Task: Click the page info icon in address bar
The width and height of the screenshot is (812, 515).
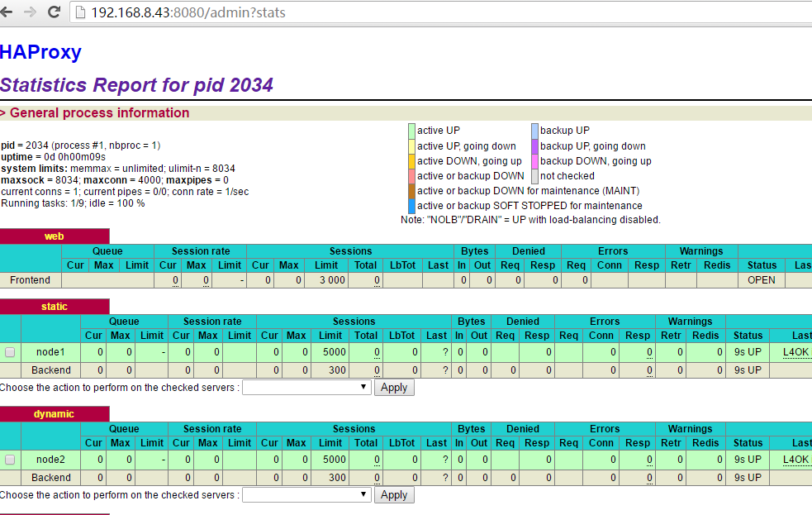Action: [x=80, y=12]
